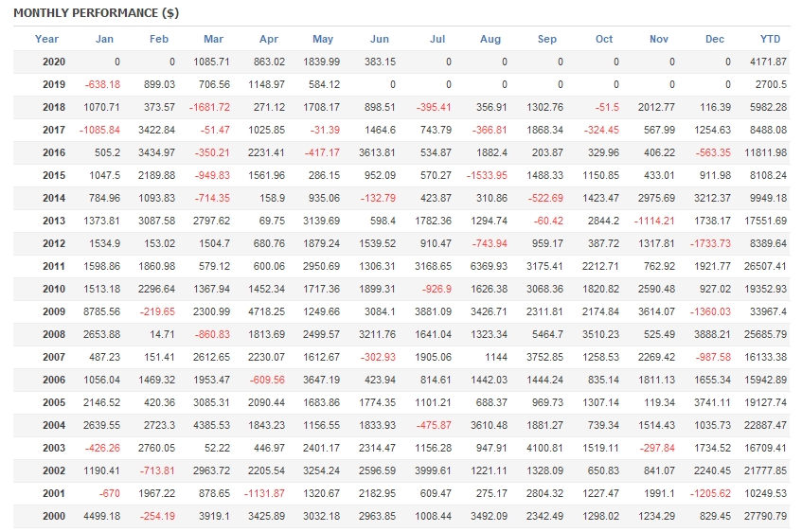Select the 2000 row label
The height and width of the screenshot is (532, 802).
tap(54, 516)
